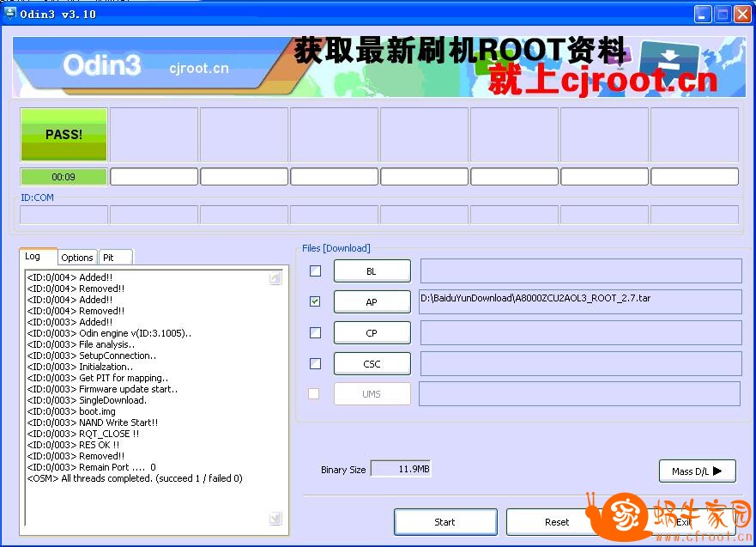The width and height of the screenshot is (756, 547).
Task: Click the green PASS! status box
Action: pos(64,135)
